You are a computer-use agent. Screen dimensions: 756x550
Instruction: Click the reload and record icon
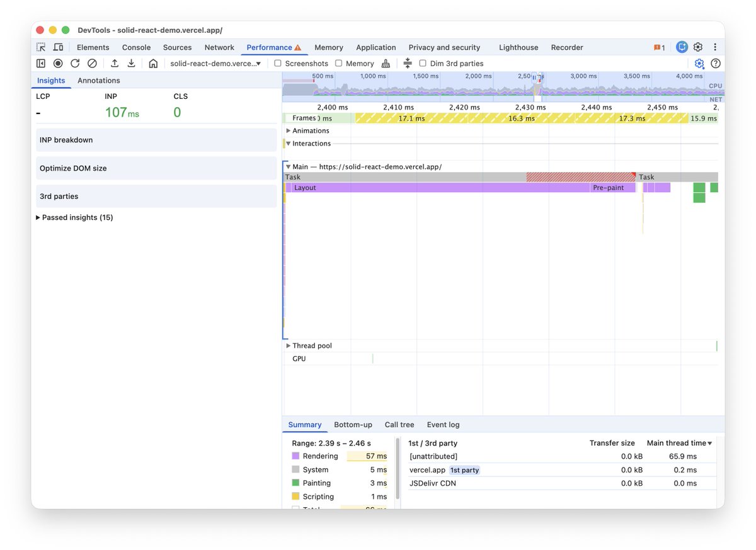click(75, 64)
